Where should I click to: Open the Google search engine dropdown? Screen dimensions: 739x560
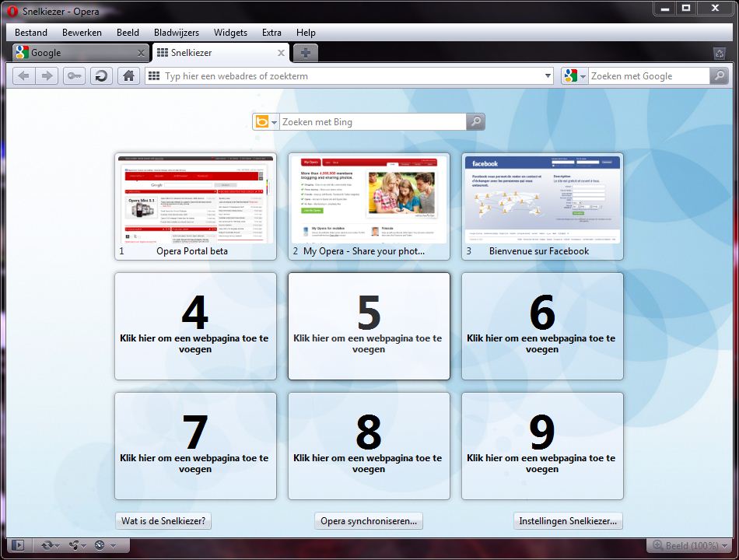point(583,76)
